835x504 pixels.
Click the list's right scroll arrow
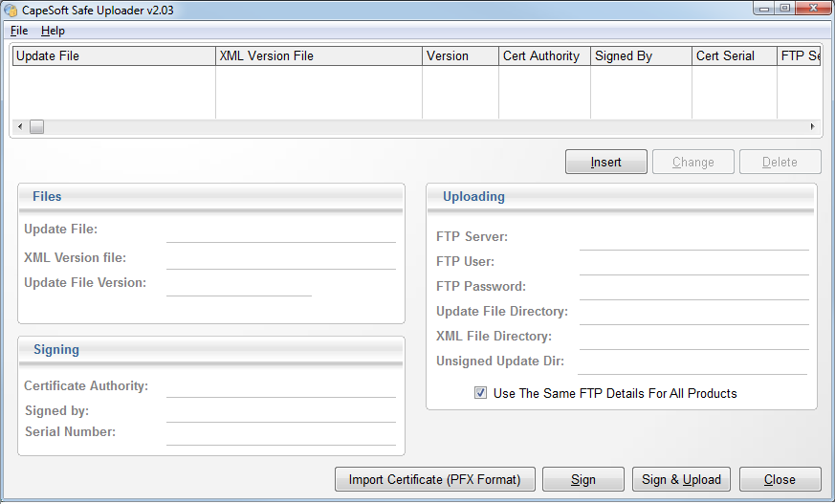pos(813,126)
